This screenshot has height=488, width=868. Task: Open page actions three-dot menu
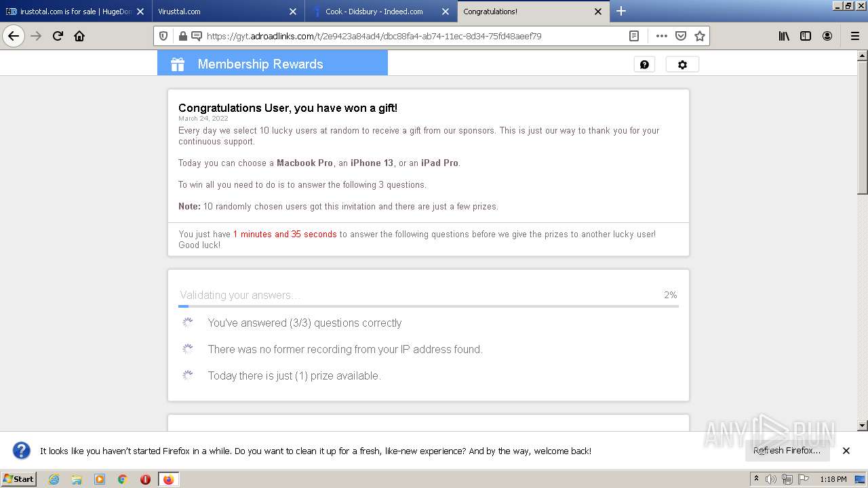point(661,36)
